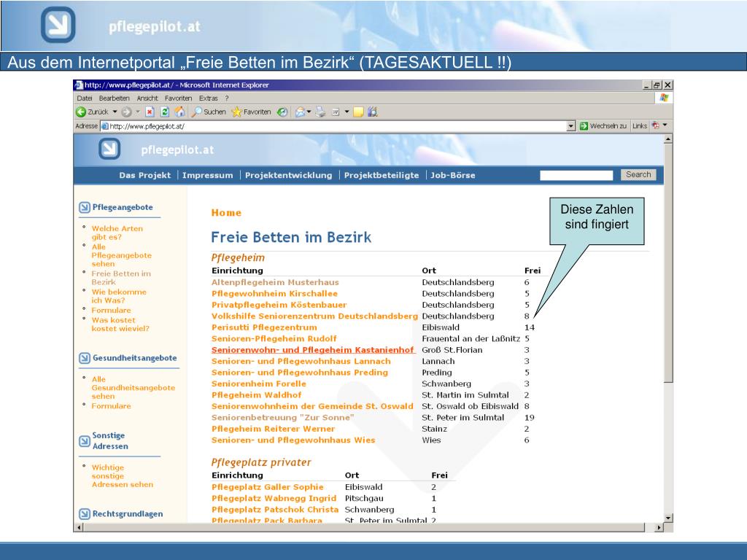
Task: Click the Zurück back button
Action: [x=92, y=112]
